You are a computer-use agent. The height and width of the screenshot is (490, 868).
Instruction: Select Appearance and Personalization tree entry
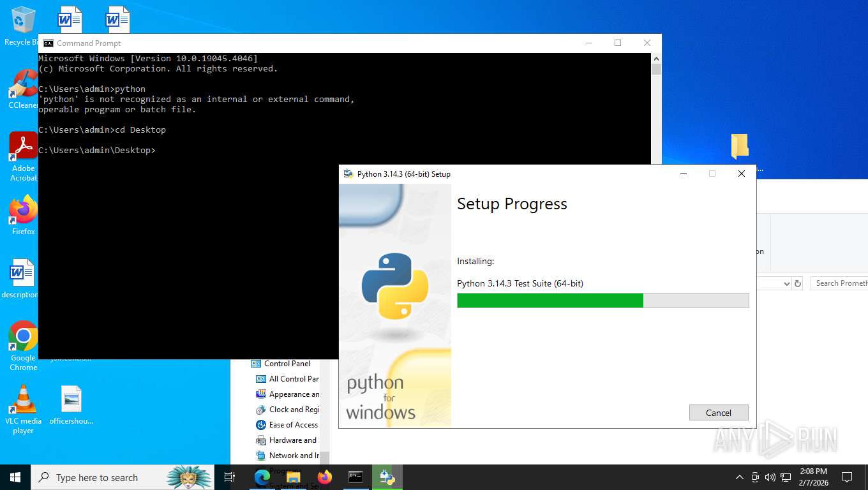click(x=287, y=394)
